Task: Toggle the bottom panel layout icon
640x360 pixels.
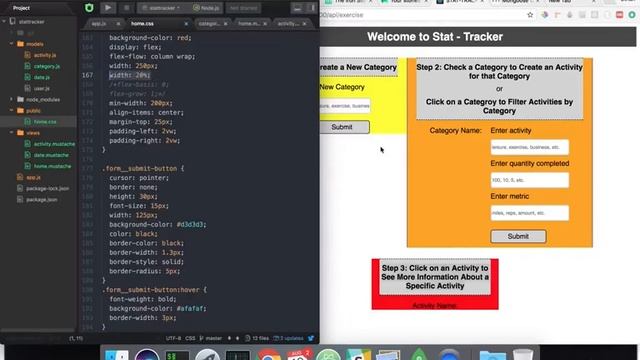Action: pyautogui.click(x=298, y=8)
